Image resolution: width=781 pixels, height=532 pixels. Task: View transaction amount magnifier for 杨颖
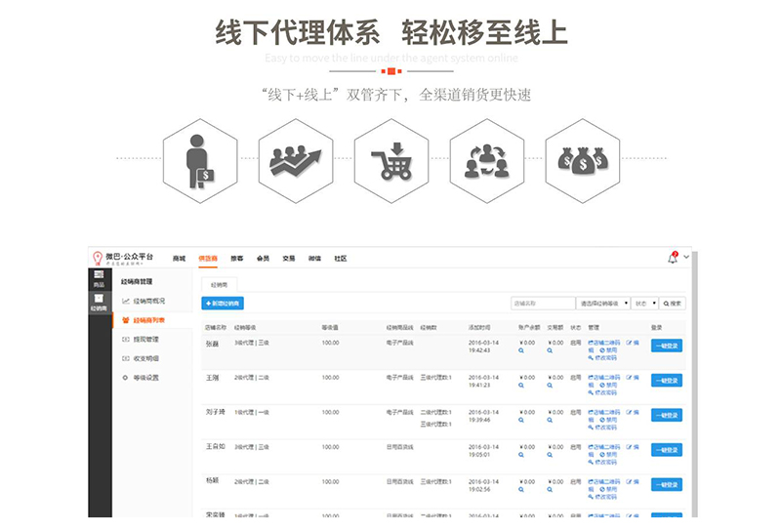click(x=550, y=490)
